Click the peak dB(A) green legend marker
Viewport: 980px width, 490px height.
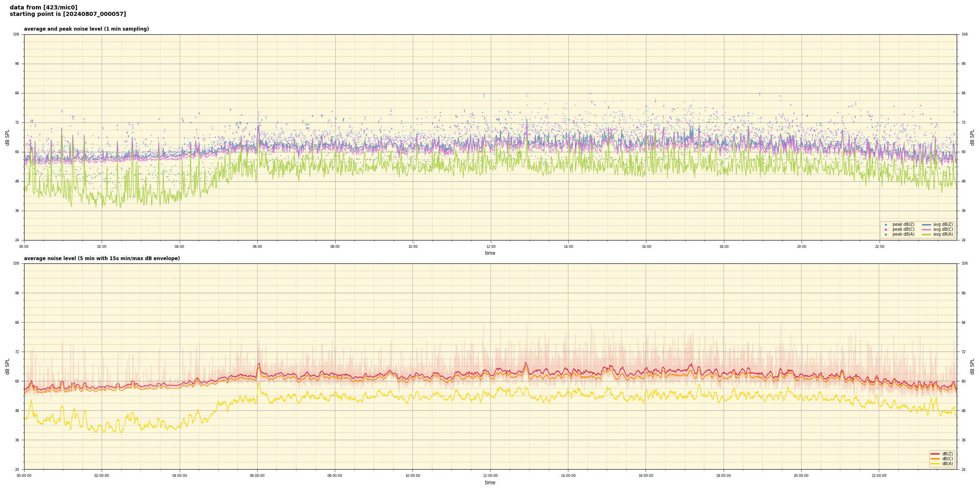(x=886, y=234)
